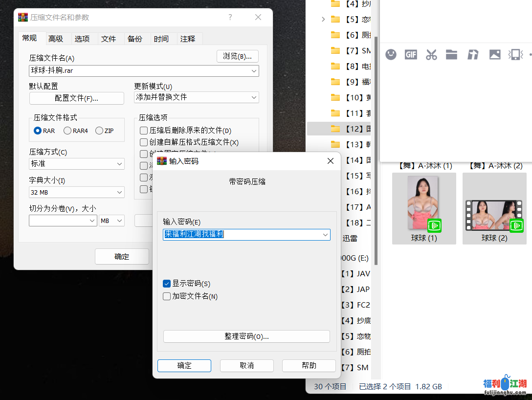Switch to the 注释 tab
This screenshot has height=400, width=532.
[189, 38]
